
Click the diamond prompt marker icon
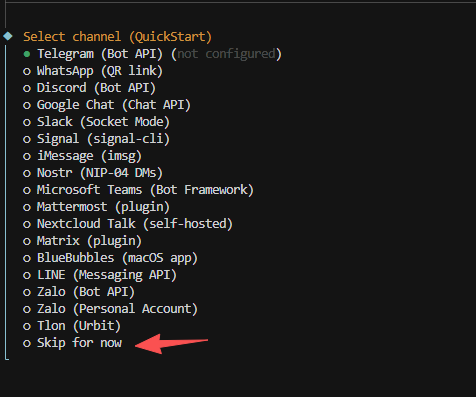(x=8, y=36)
